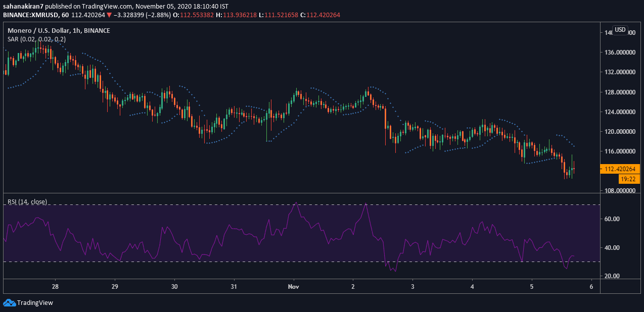Screen dimensions: 644x312
Task: Click the RSI 60.00 axis label
Action: coord(612,219)
